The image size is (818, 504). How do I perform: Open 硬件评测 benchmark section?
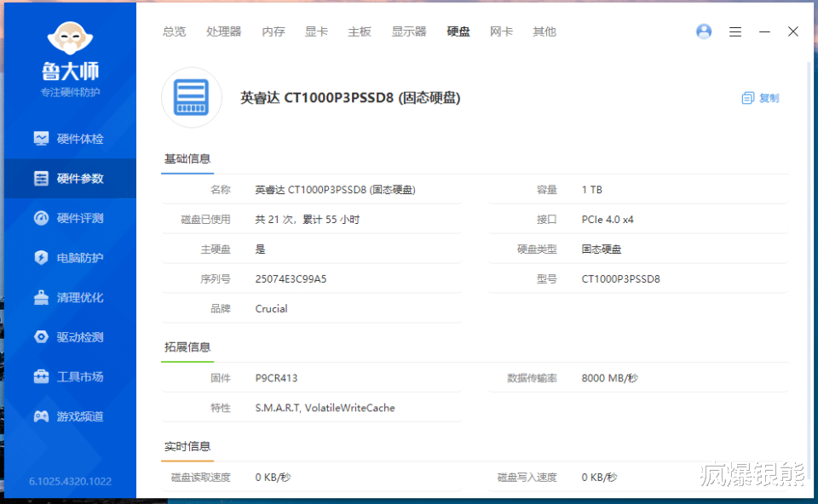[70, 218]
